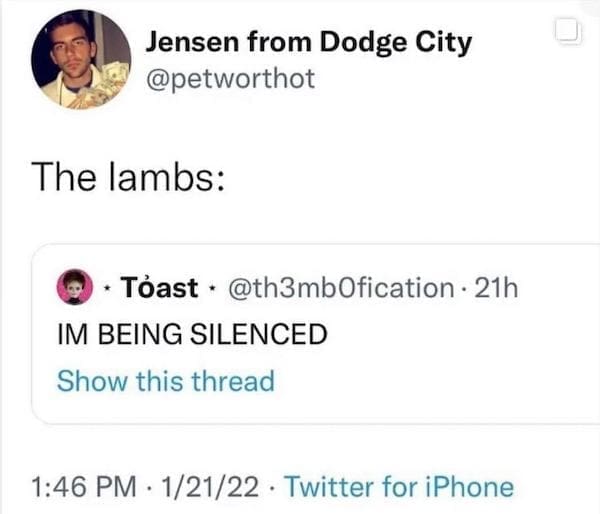The width and height of the screenshot is (600, 514).
Task: Open the @petworthot handle
Action: coord(231,78)
